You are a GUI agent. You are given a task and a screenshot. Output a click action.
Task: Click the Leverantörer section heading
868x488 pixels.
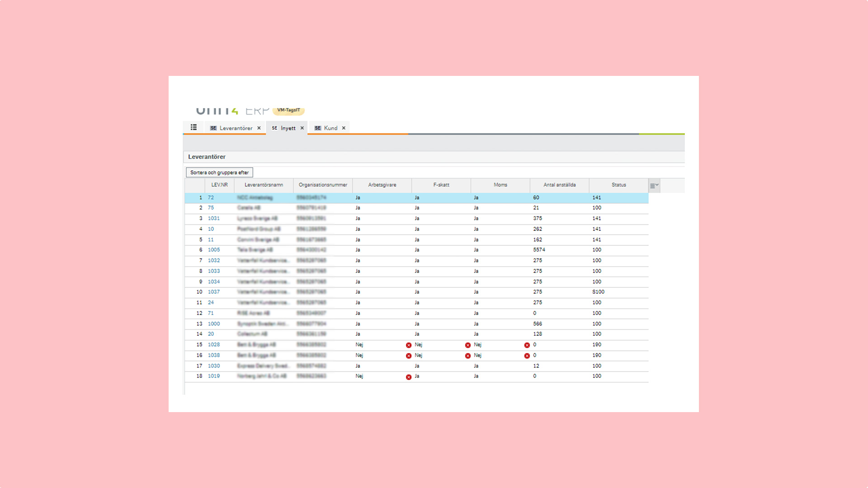(x=207, y=157)
